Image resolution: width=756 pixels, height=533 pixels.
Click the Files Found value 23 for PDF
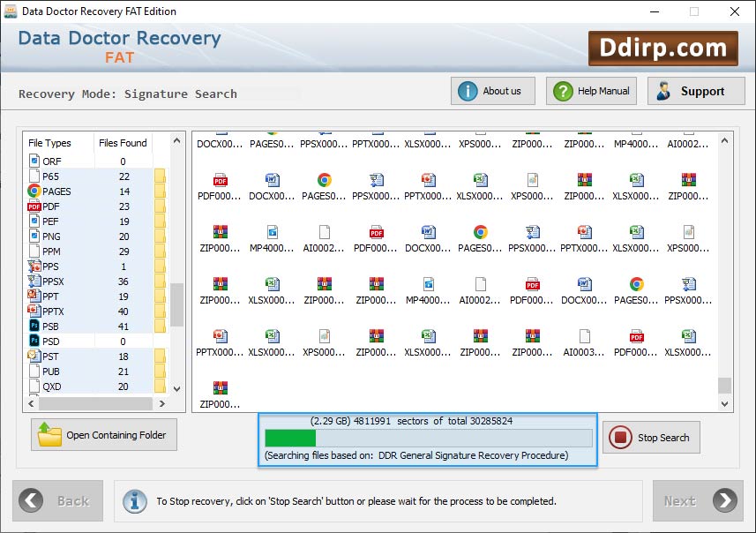pyautogui.click(x=124, y=206)
